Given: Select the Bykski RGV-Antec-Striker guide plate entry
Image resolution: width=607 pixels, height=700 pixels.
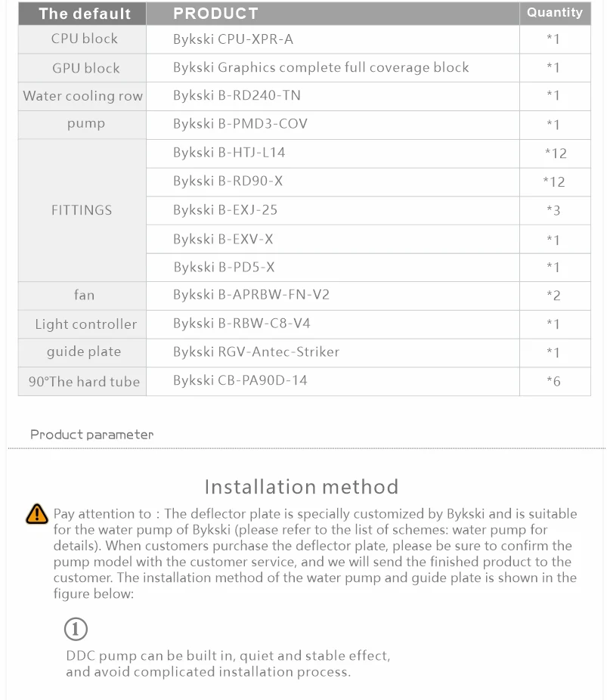Looking at the screenshot, I should 256,352.
